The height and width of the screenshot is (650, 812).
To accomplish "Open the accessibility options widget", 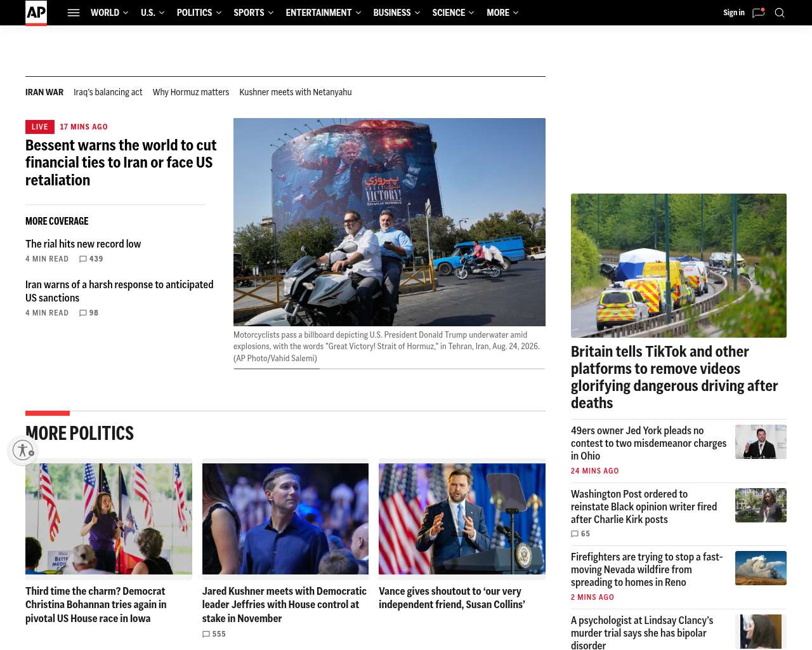I will (23, 450).
